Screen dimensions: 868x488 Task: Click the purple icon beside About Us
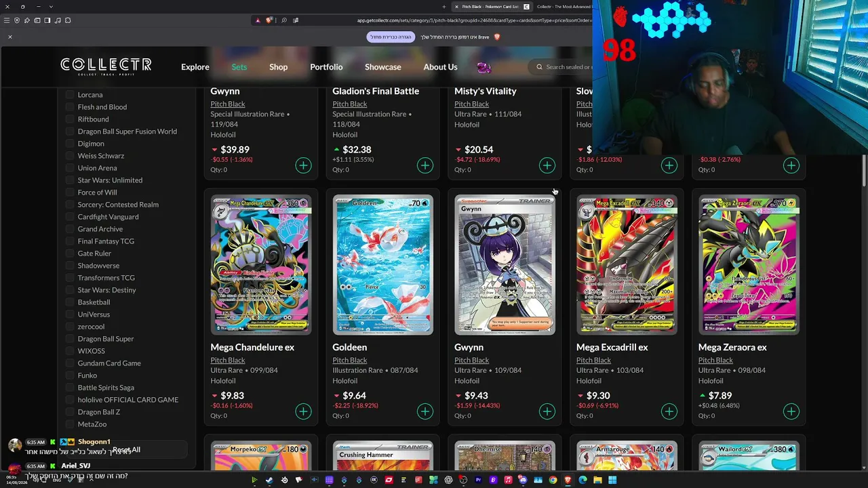coord(484,67)
